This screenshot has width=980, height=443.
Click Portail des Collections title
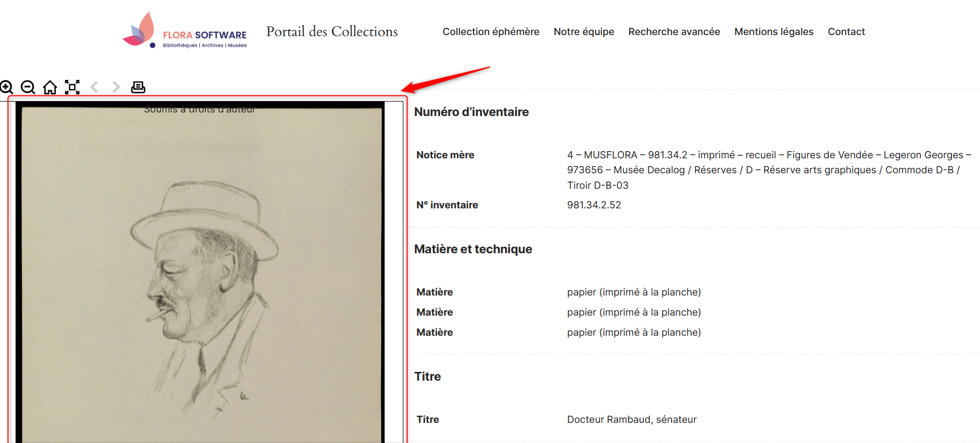point(332,31)
